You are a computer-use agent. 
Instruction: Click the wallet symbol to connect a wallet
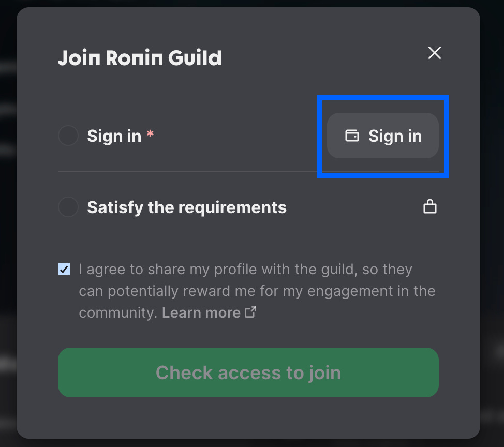click(x=352, y=136)
